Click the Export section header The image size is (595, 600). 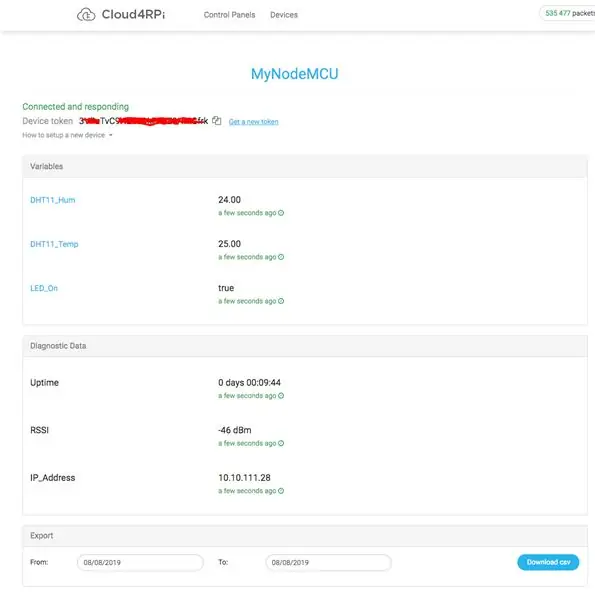[305, 536]
